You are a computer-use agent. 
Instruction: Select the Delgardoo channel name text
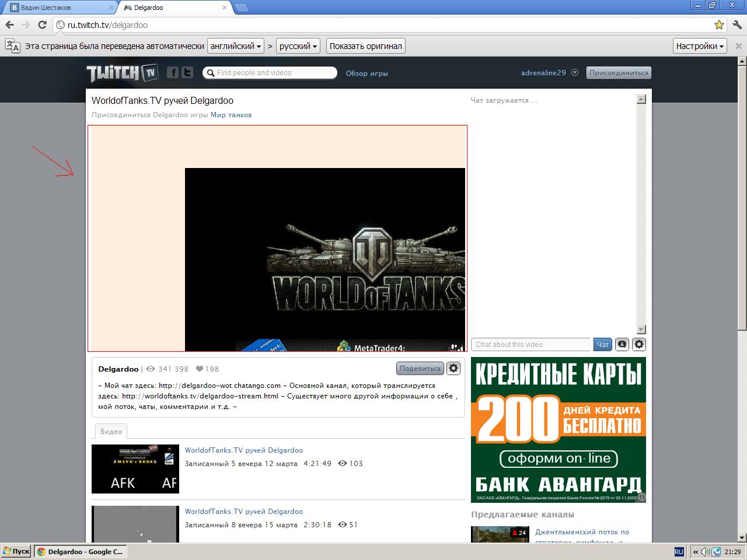pyautogui.click(x=118, y=369)
